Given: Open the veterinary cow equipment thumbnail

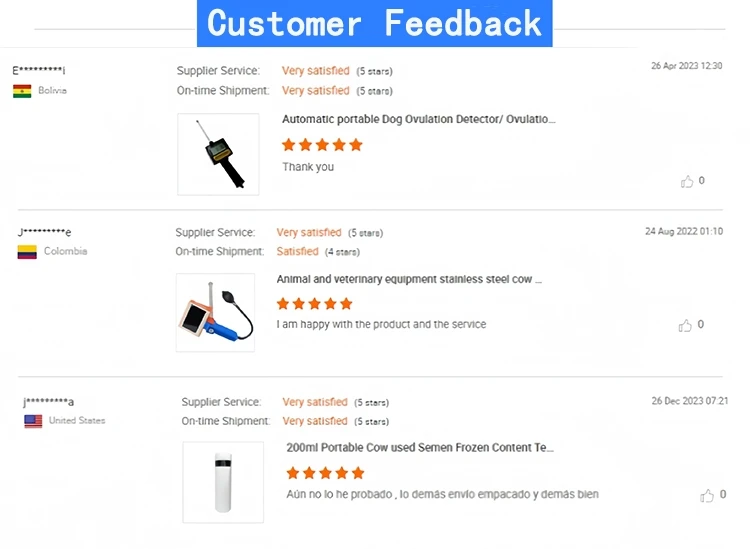Looking at the screenshot, I should pyautogui.click(x=215, y=312).
